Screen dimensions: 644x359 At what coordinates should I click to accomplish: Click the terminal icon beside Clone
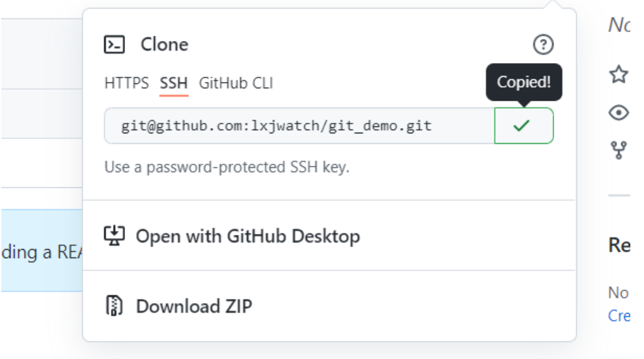[x=115, y=45]
